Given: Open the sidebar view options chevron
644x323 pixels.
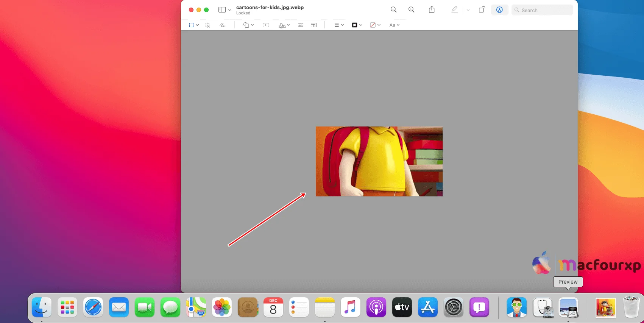Looking at the screenshot, I should pyautogui.click(x=229, y=10).
